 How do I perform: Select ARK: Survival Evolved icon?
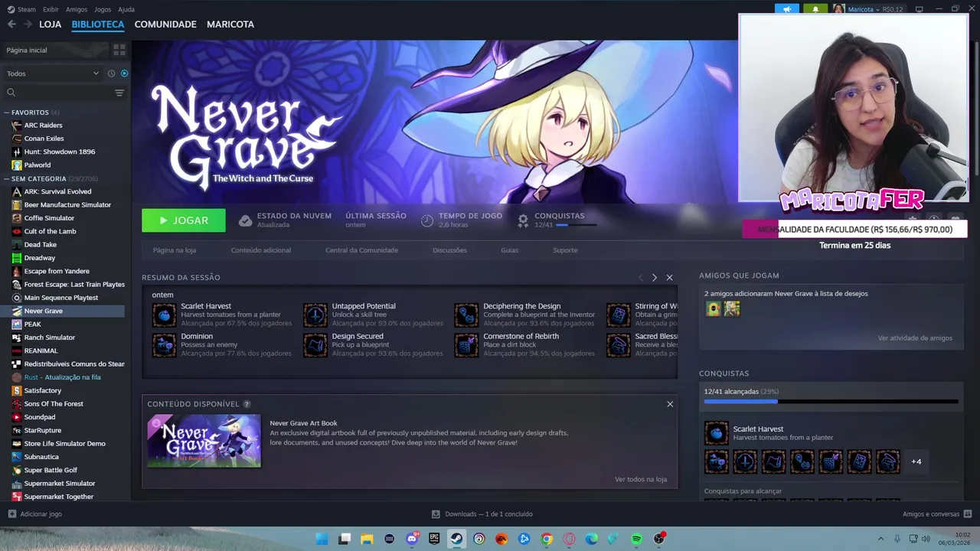point(17,191)
